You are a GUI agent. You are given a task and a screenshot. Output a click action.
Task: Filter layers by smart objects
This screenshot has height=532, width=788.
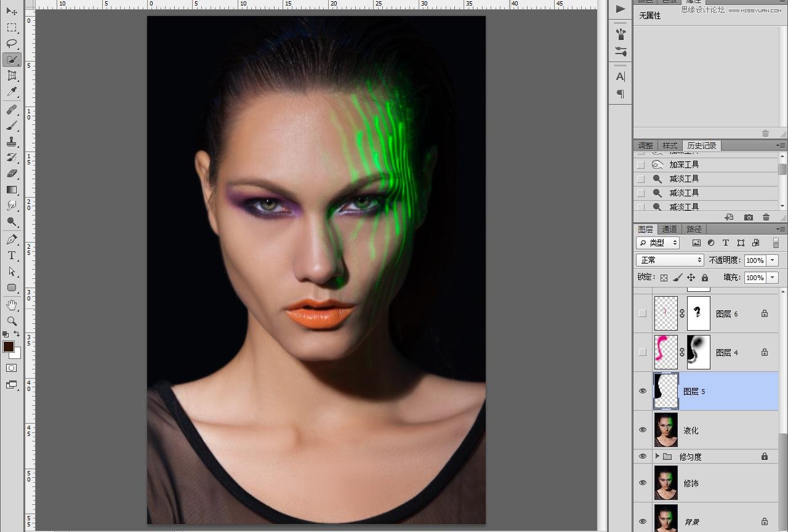tap(756, 243)
